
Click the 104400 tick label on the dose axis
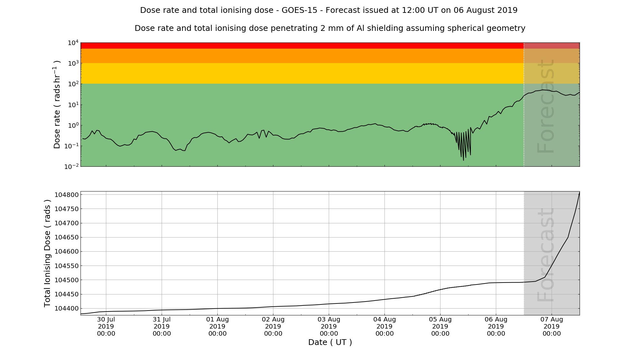pos(66,308)
